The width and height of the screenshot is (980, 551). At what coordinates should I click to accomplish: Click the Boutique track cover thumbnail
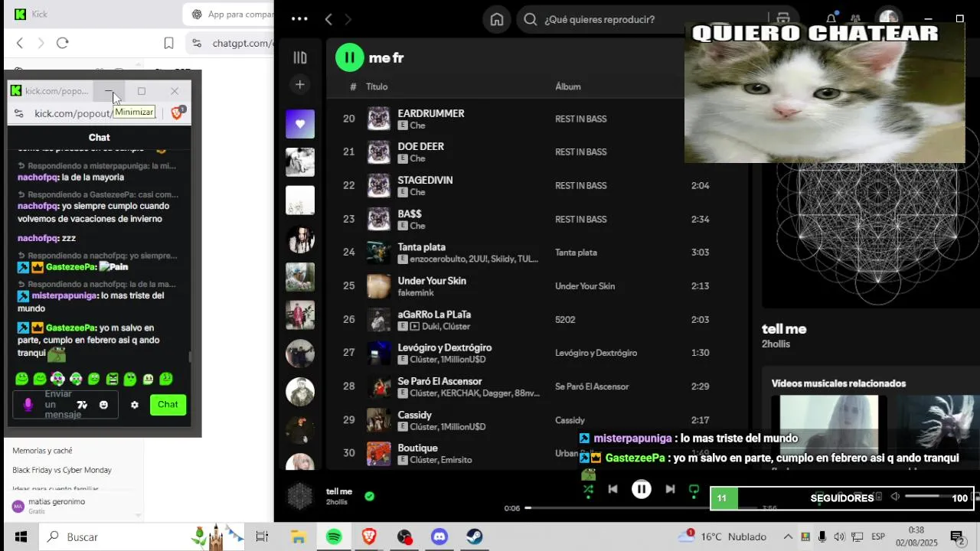point(379,454)
